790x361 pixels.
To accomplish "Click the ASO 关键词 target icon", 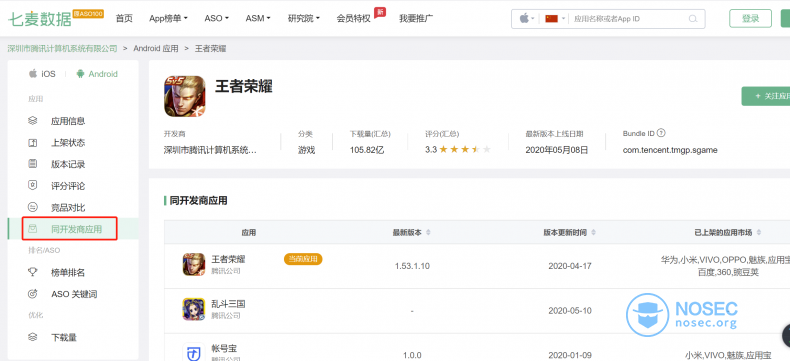I will click(33, 294).
